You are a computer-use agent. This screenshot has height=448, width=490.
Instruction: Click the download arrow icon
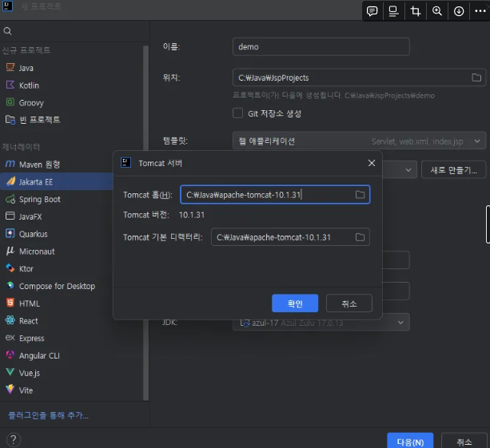coord(459,11)
